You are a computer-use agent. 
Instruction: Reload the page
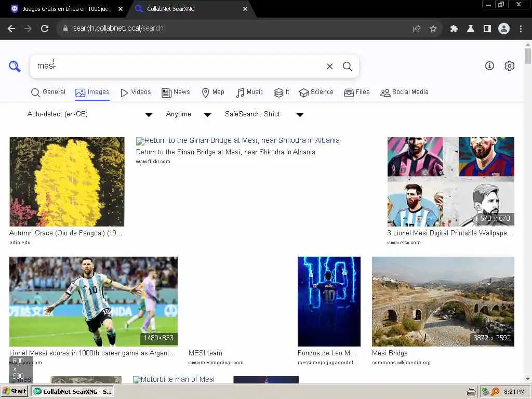pyautogui.click(x=45, y=29)
